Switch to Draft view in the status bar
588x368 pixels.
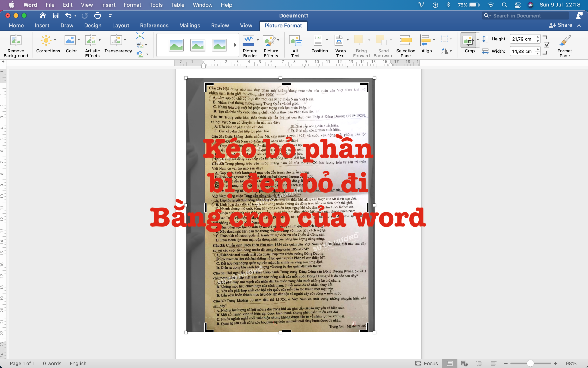(x=493, y=363)
